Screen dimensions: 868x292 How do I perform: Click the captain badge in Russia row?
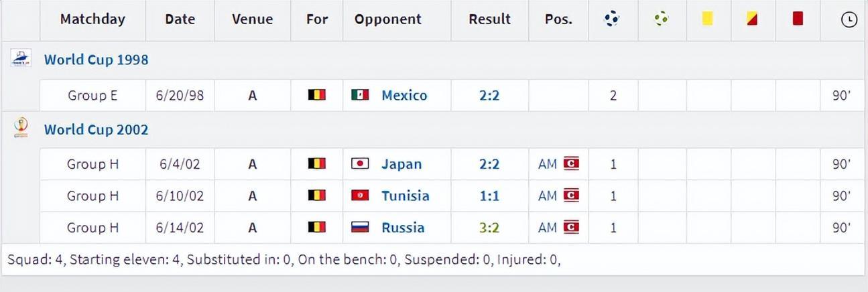coord(571,227)
